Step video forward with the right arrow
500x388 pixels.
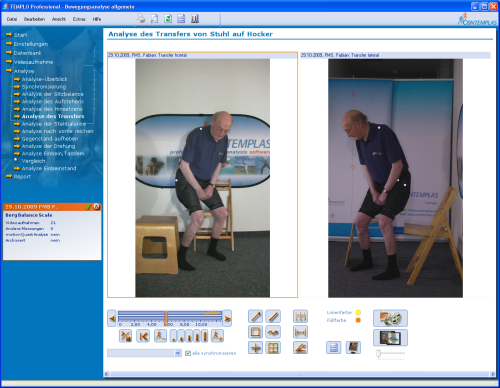tap(227, 318)
